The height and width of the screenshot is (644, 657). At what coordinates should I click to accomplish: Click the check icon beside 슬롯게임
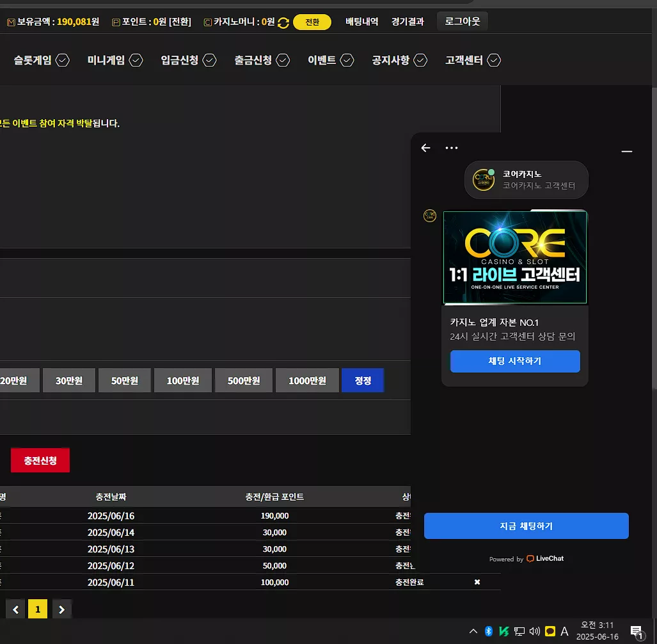tap(63, 60)
